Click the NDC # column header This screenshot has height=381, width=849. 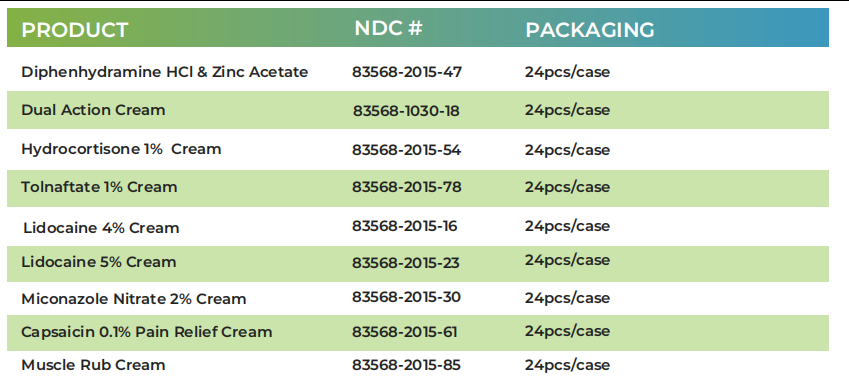(x=388, y=28)
